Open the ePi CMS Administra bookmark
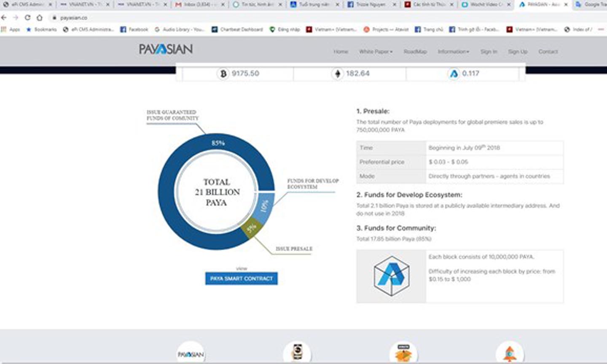607x364 pixels. [89, 29]
